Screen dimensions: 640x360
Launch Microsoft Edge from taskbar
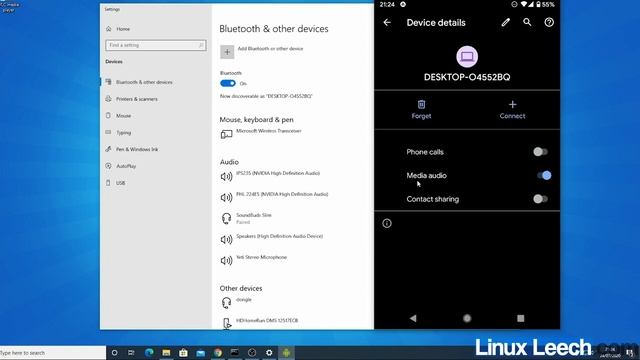coord(149,353)
